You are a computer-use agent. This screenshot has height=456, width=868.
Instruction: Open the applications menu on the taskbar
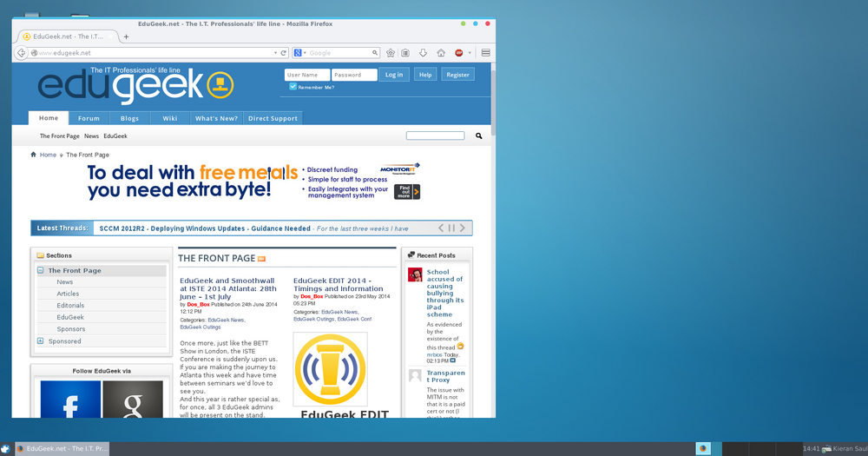coord(5,449)
